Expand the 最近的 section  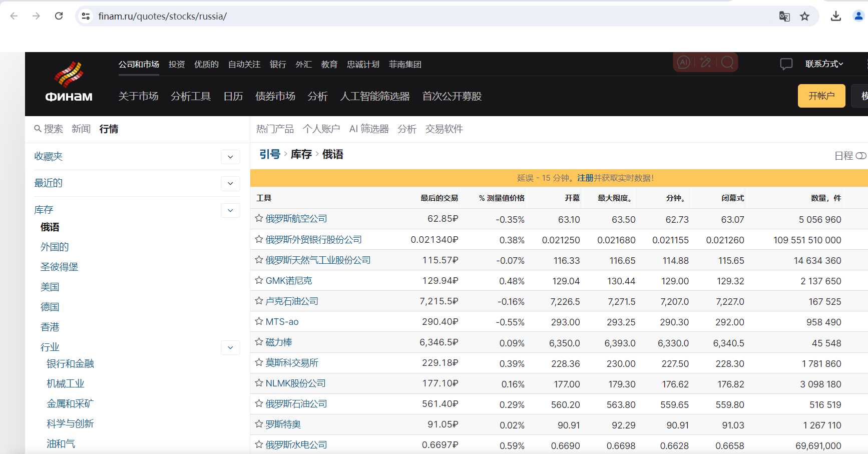pos(230,183)
